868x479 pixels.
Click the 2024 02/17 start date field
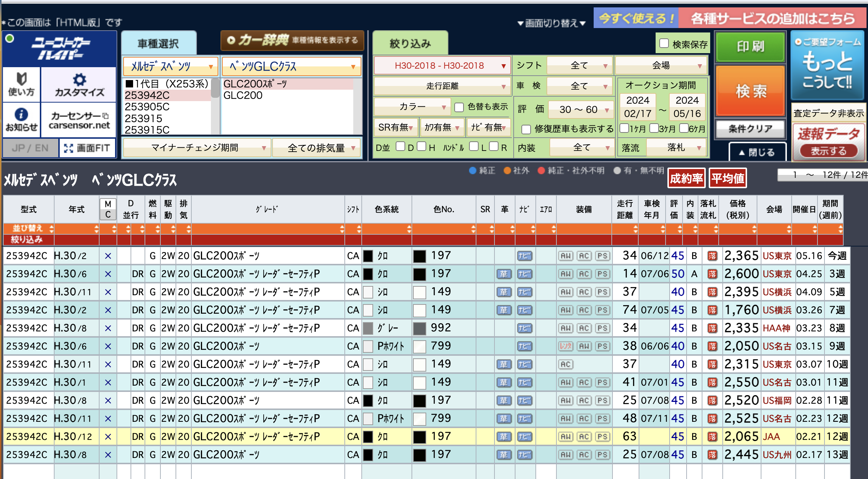coord(638,107)
